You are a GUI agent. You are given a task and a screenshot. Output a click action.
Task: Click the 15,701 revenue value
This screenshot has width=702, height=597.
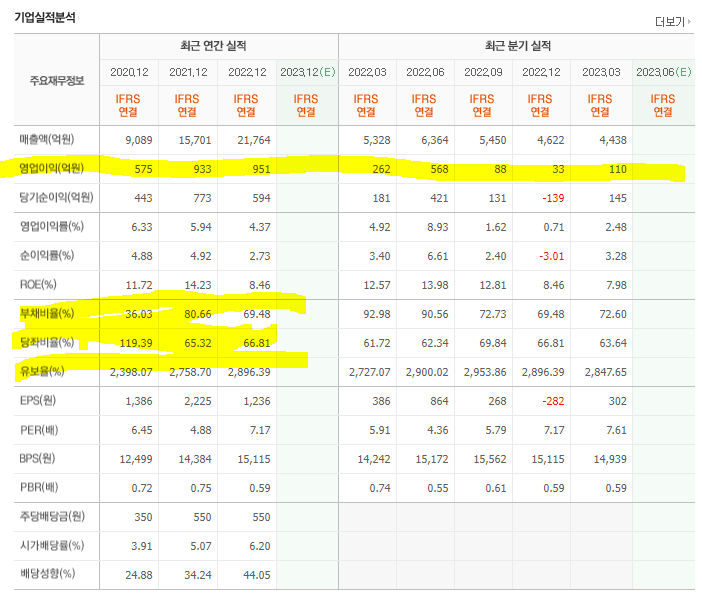point(195,140)
